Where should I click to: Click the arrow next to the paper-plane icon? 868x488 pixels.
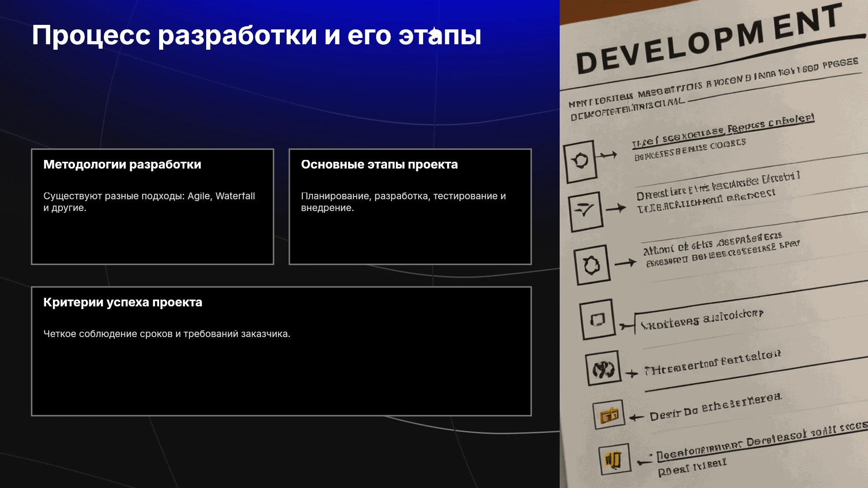click(616, 208)
